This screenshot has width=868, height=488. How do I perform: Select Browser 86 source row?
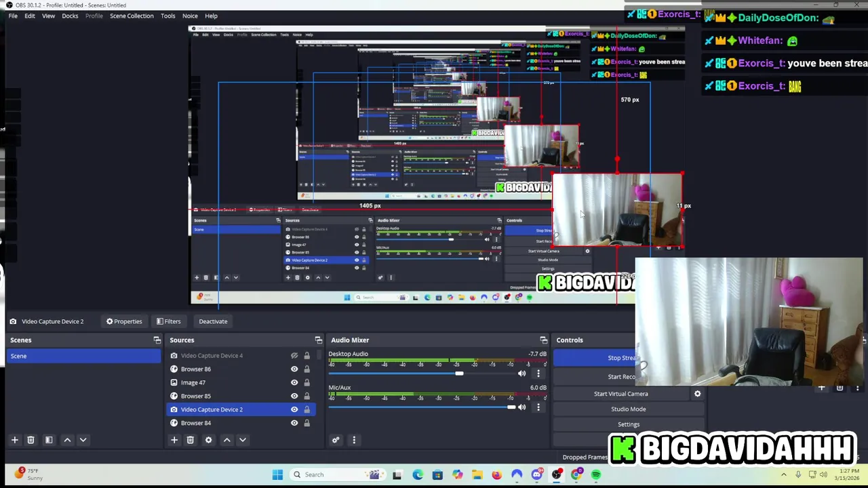(x=239, y=369)
